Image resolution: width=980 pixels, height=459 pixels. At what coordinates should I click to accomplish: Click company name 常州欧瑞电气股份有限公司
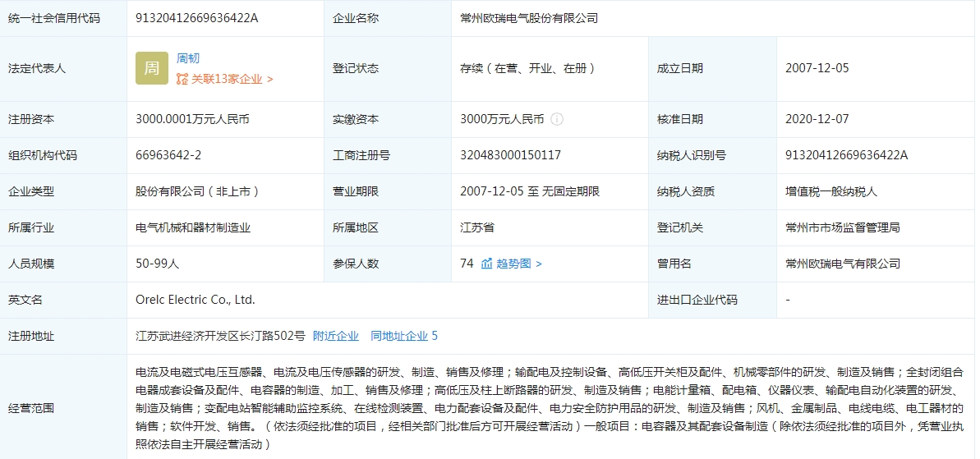529,17
